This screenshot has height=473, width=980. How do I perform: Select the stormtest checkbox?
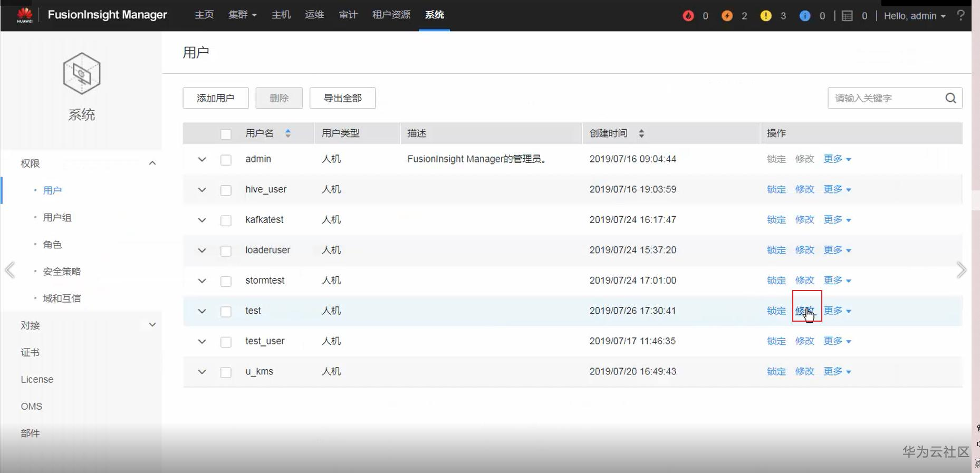tap(226, 281)
